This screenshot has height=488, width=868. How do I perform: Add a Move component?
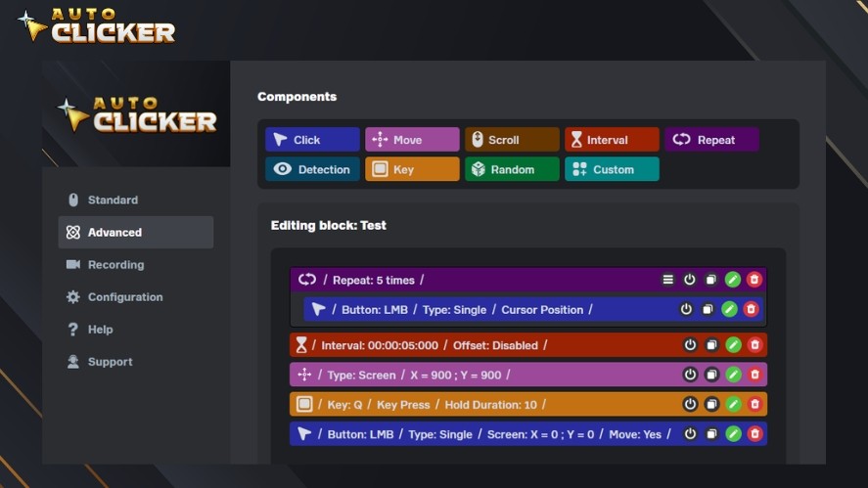pos(412,140)
